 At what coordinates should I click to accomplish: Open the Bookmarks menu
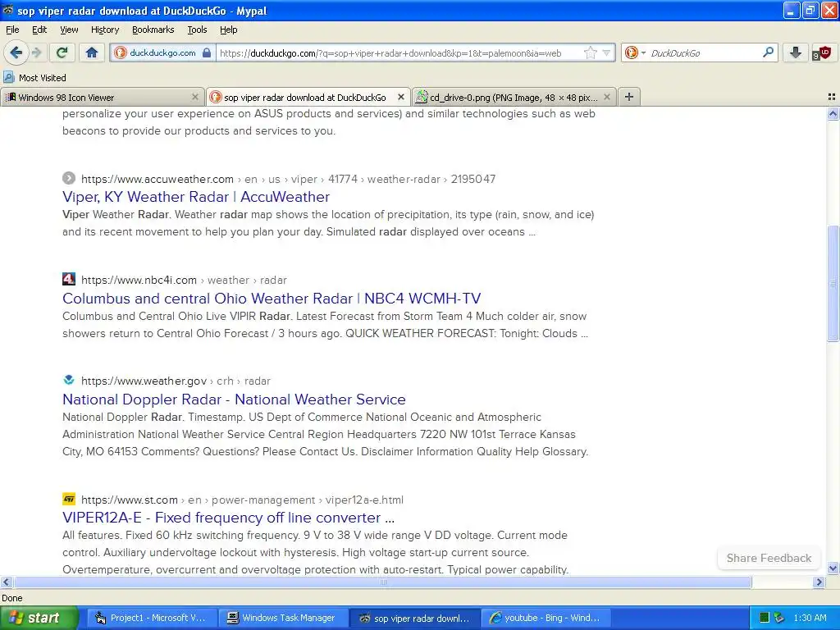(x=153, y=30)
